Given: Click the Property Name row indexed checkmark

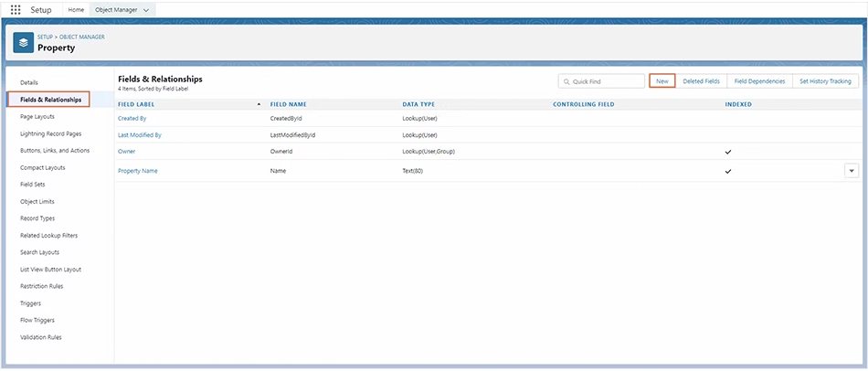Looking at the screenshot, I should click(x=728, y=172).
